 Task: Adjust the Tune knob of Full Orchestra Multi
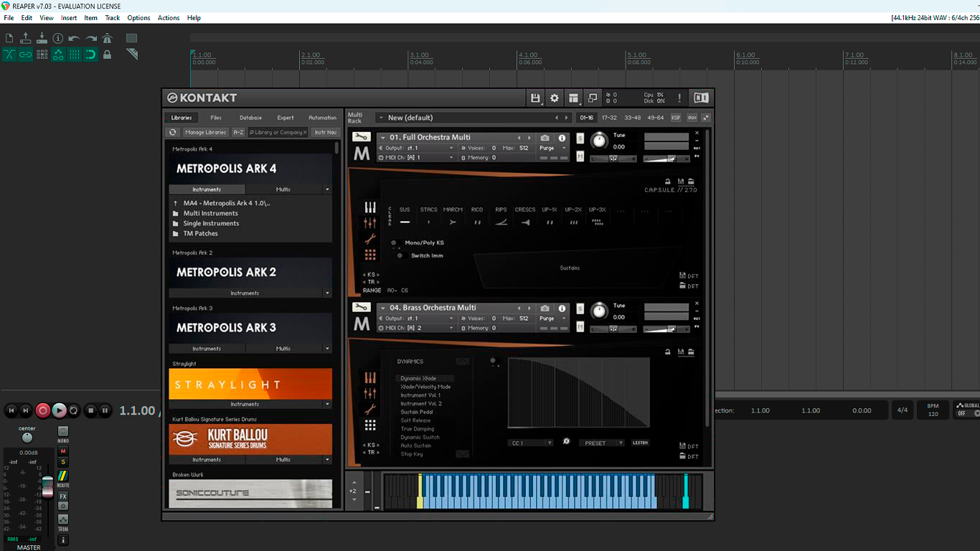tap(599, 141)
